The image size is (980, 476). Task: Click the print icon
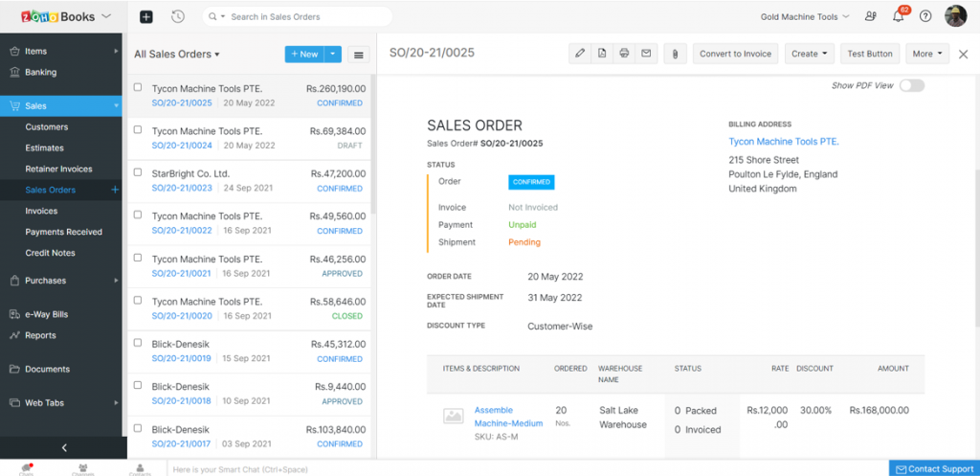pyautogui.click(x=624, y=54)
